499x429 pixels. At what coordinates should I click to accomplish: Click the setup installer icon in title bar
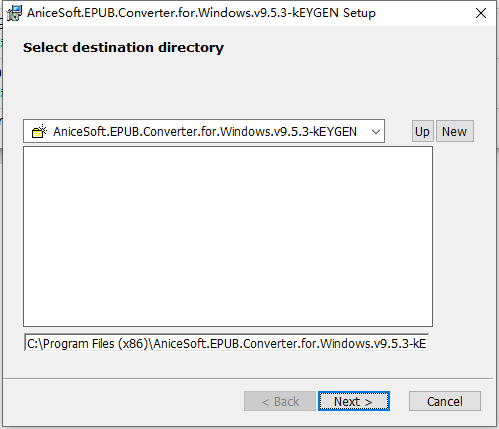coord(14,13)
